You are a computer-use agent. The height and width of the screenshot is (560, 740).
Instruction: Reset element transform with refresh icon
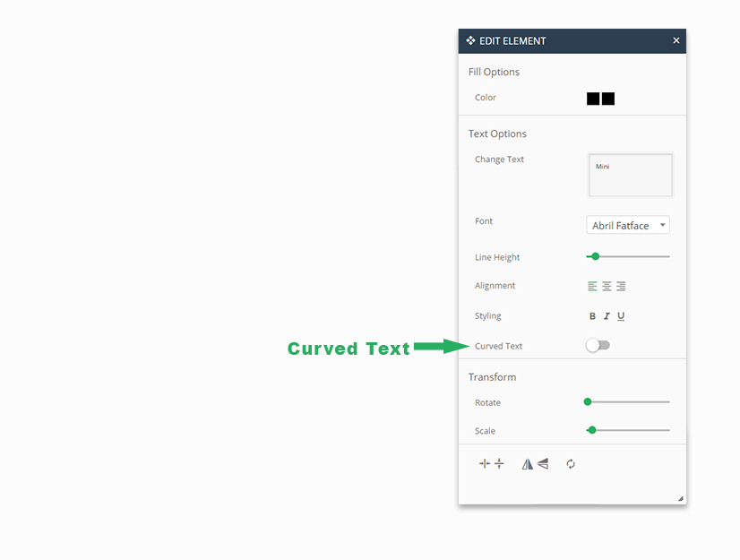(571, 464)
